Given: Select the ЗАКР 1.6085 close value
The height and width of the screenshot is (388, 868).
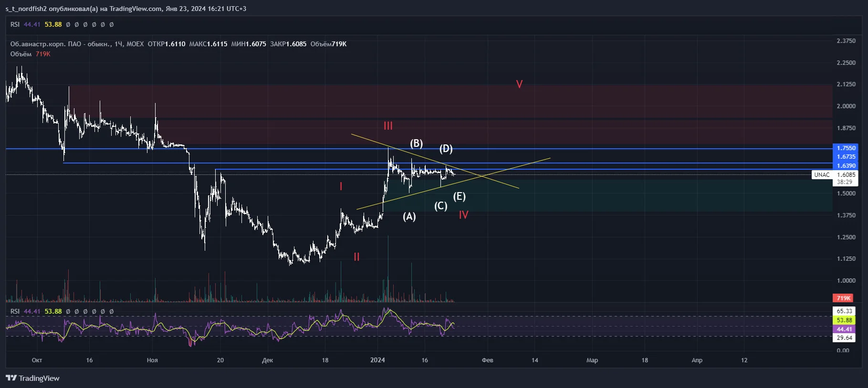Looking at the screenshot, I should click(288, 44).
